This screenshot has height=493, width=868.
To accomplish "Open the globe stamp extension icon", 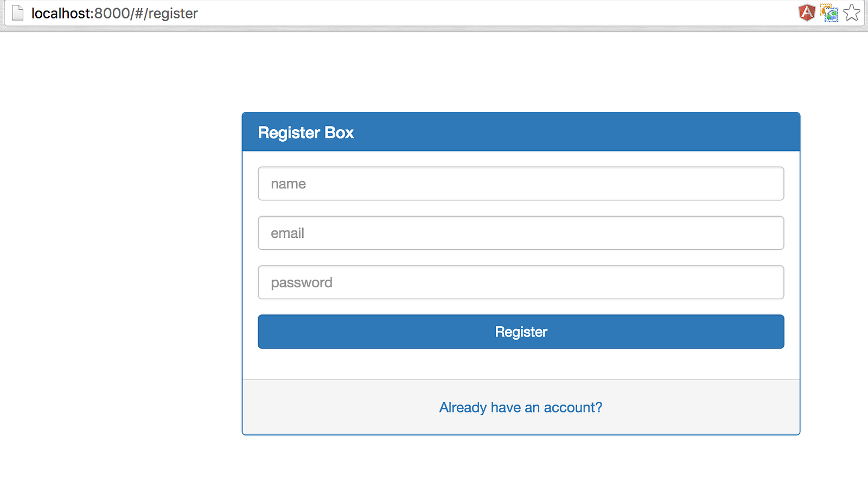I will point(829,12).
